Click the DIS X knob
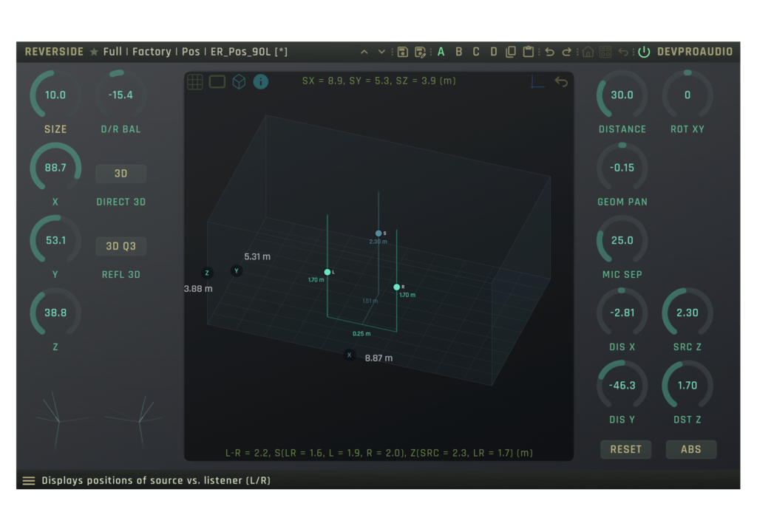 622,313
